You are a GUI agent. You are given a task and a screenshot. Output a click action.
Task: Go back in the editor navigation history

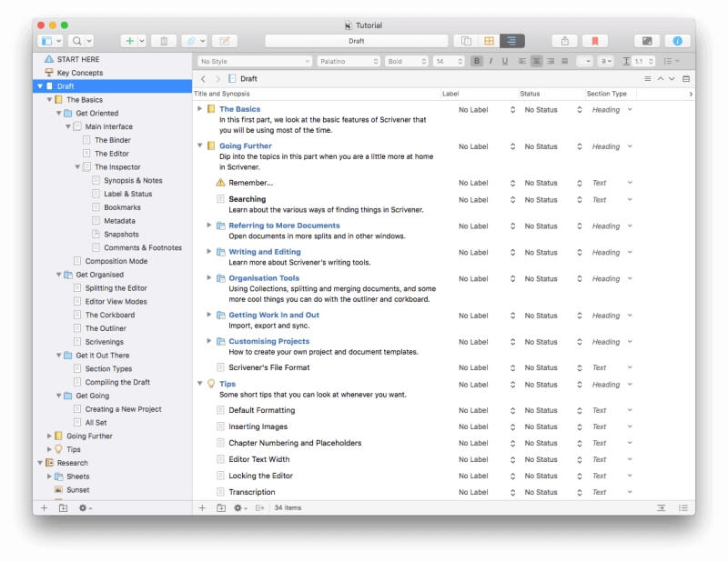coord(203,79)
